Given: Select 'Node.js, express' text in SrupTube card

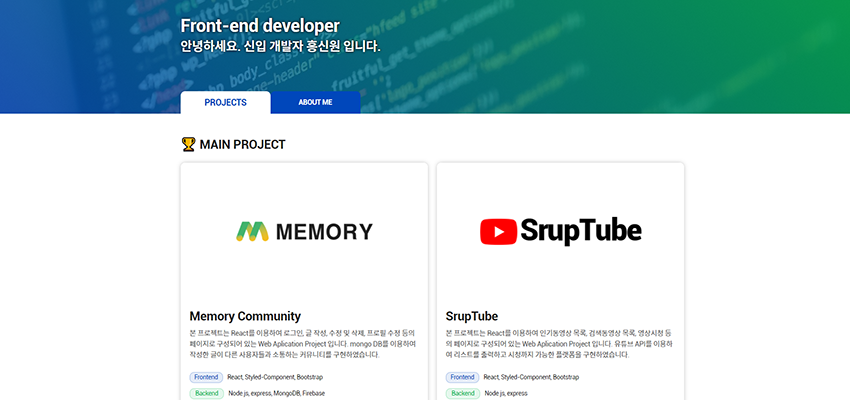Looking at the screenshot, I should (x=506, y=393).
